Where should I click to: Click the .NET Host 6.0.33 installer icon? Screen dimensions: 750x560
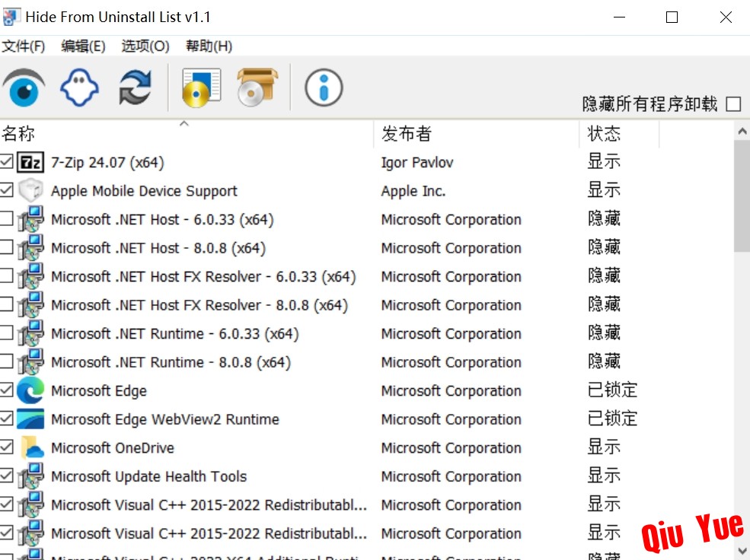pos(30,219)
